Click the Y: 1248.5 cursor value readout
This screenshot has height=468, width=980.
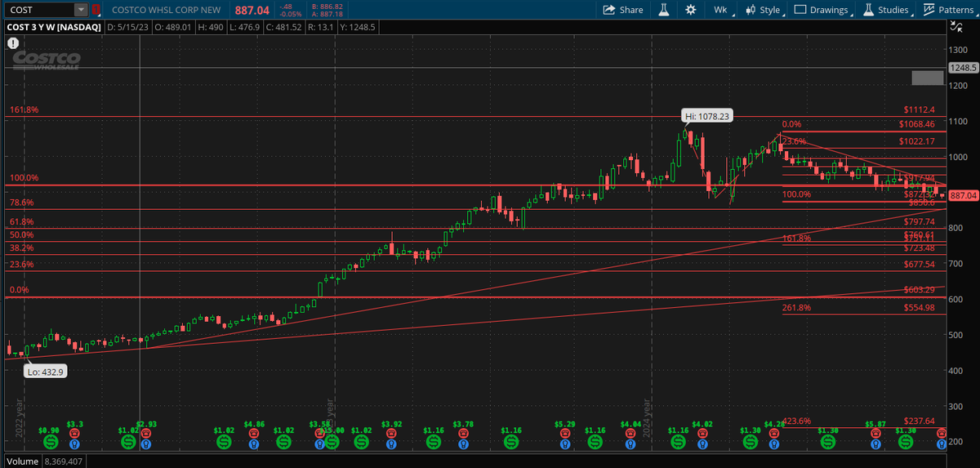(357, 27)
